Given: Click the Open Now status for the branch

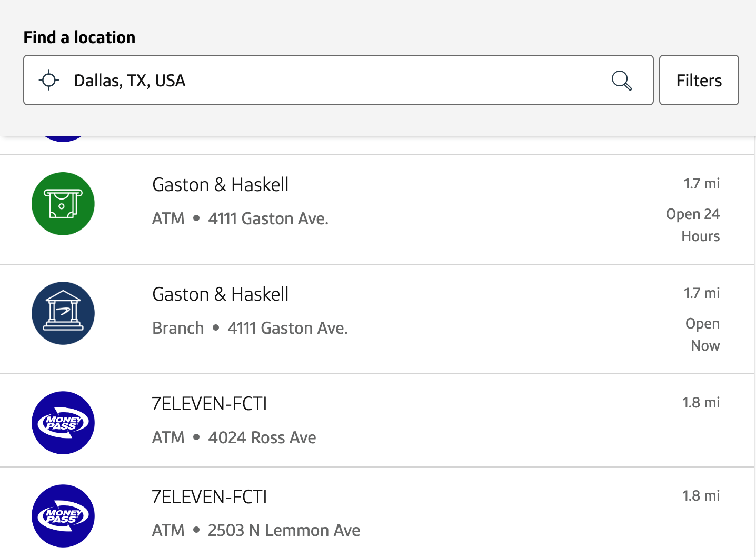Looking at the screenshot, I should [x=703, y=334].
